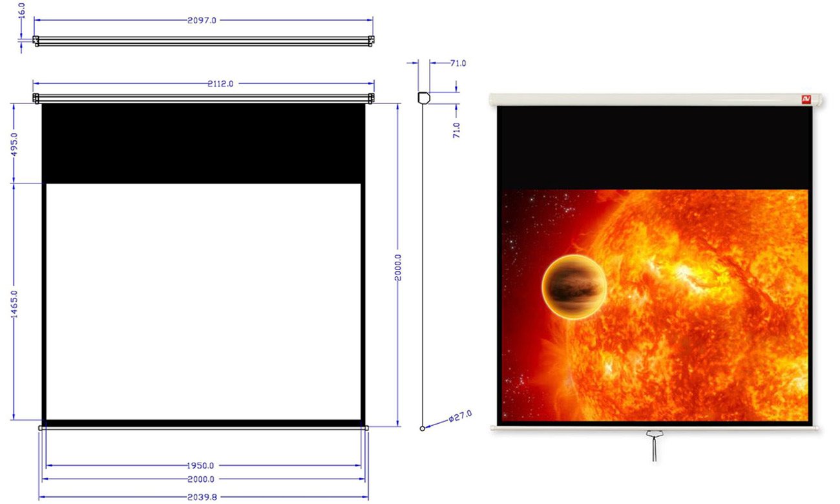Click the 495.0 black drop height dimension

[x=14, y=144]
